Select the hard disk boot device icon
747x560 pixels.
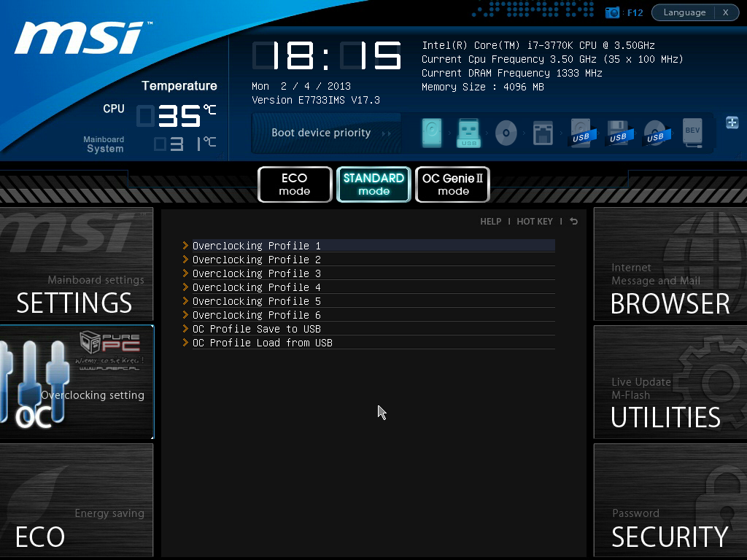point(432,133)
